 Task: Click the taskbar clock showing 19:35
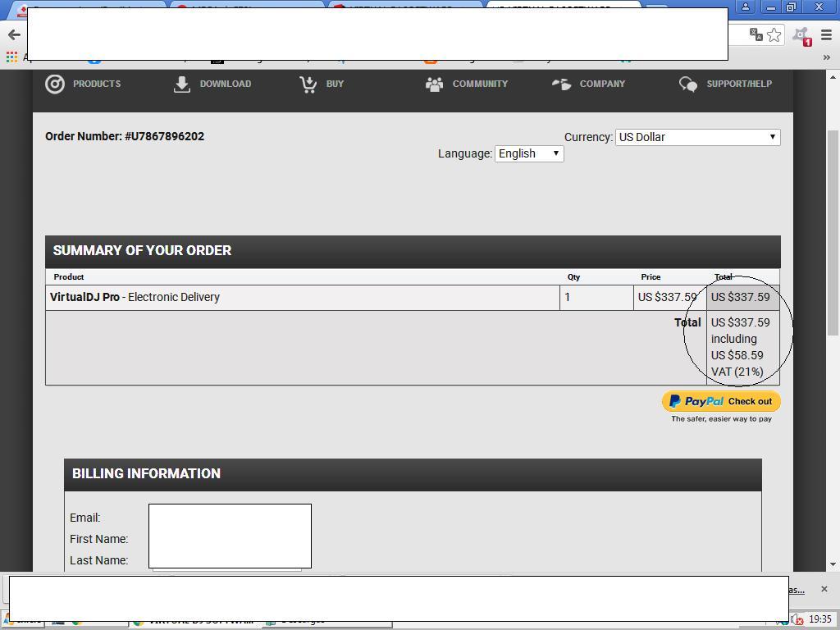(819, 619)
